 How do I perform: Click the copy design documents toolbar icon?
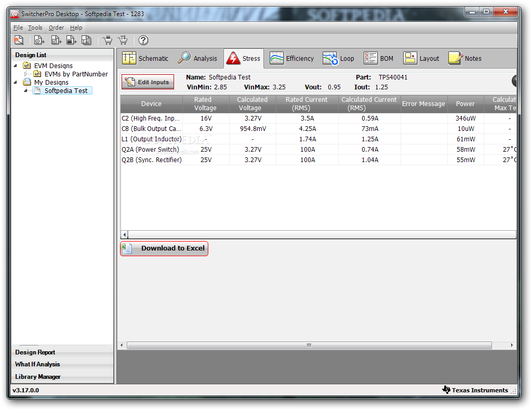point(87,40)
